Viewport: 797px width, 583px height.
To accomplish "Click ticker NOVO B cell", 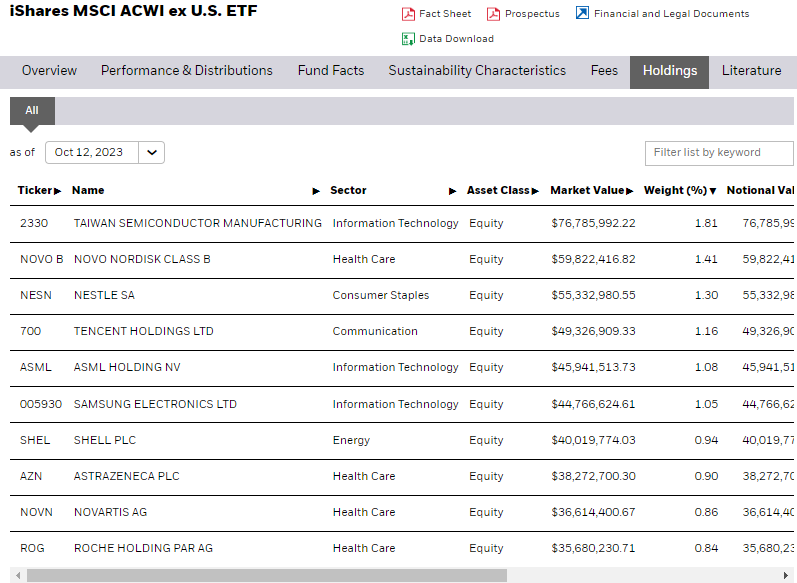I will [x=42, y=259].
